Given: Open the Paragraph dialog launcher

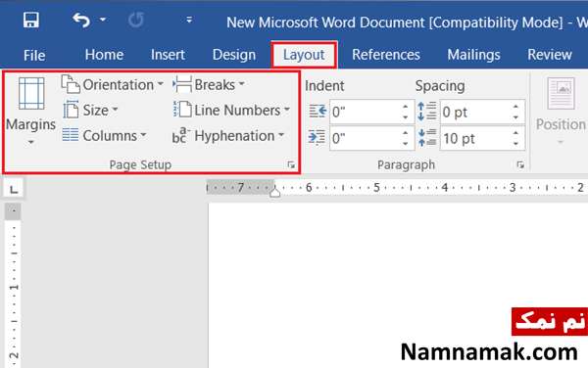Looking at the screenshot, I should pos(520,164).
